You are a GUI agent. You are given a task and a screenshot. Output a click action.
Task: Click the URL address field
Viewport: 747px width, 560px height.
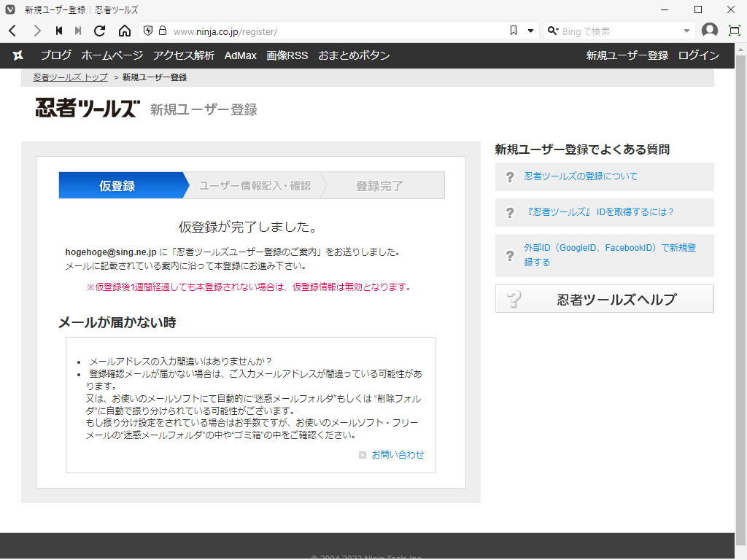(x=338, y=31)
